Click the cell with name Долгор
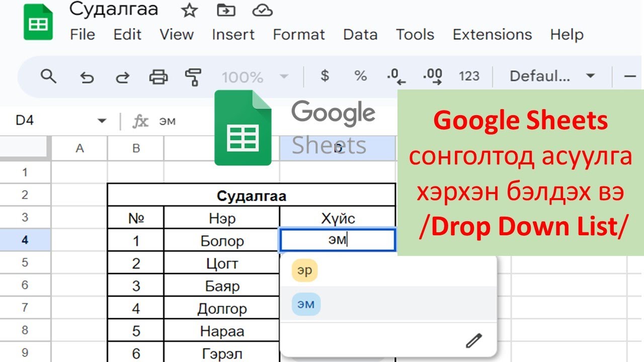This screenshot has height=362, width=644. coord(222,308)
